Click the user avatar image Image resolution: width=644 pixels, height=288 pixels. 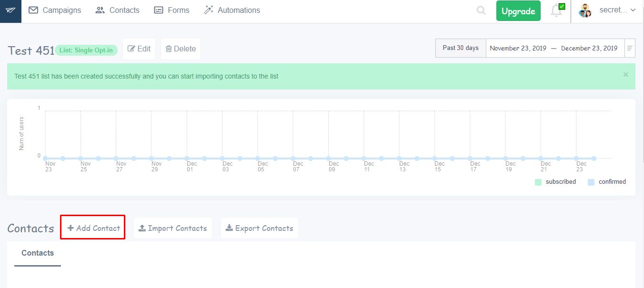585,10
